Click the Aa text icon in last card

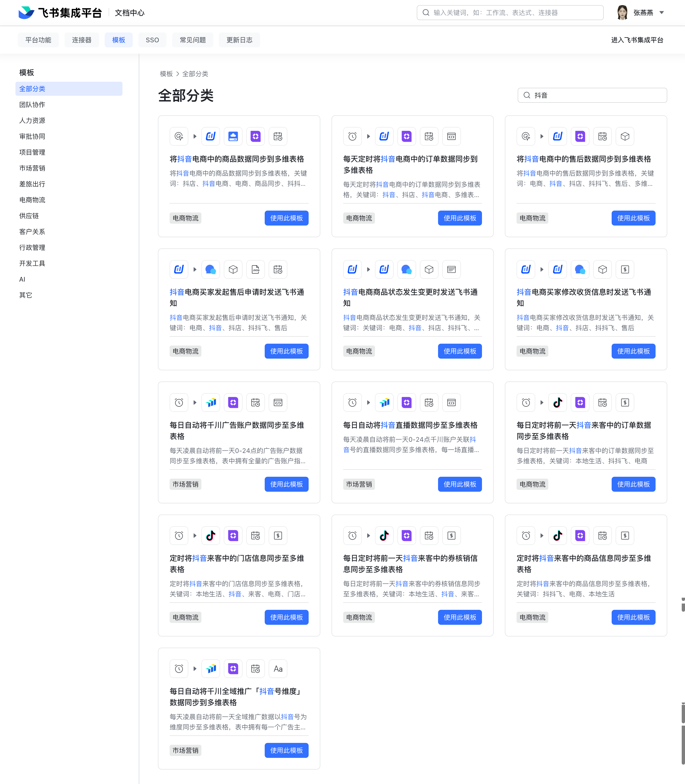(278, 669)
